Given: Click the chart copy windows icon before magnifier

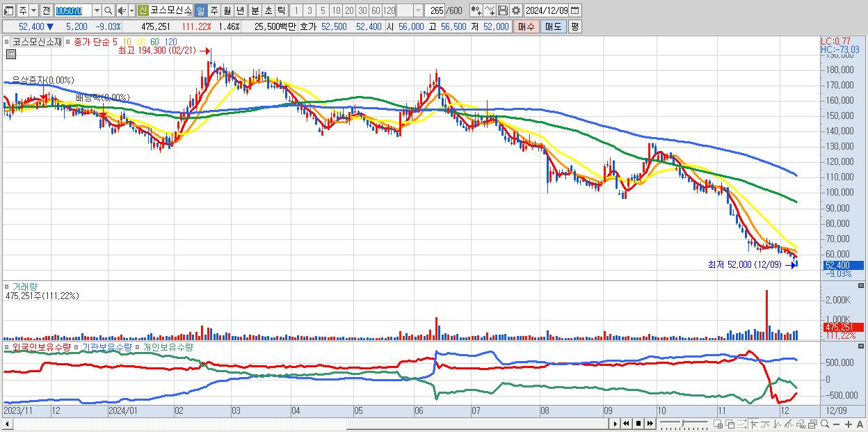Looking at the screenshot, I should tap(813, 424).
